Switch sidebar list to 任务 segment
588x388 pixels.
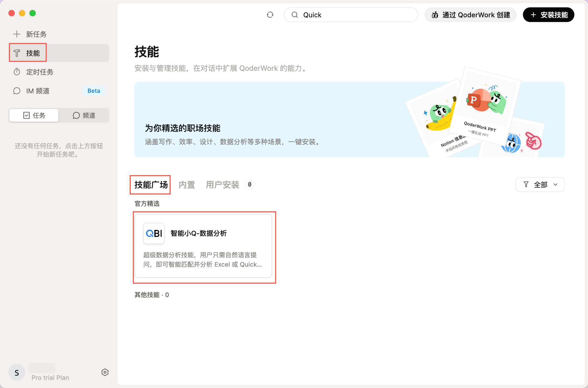pyautogui.click(x=34, y=115)
